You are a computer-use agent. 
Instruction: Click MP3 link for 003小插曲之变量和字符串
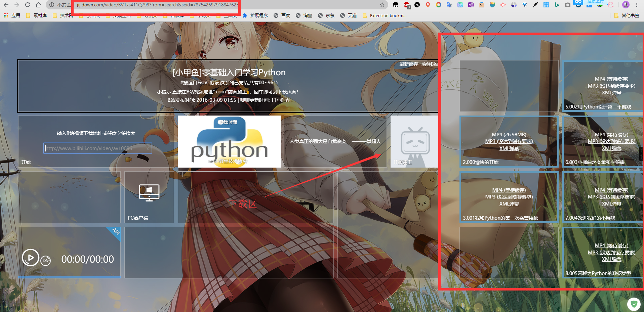(x=611, y=141)
